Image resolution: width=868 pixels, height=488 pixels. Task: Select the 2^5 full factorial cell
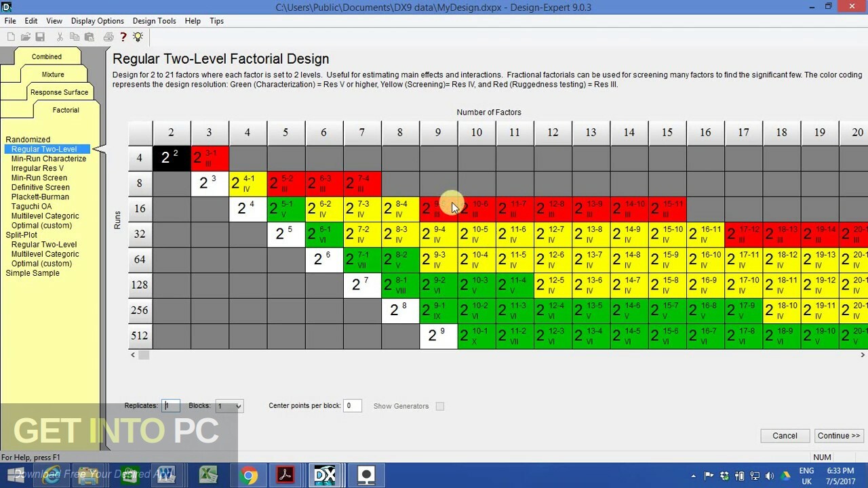[285, 234]
